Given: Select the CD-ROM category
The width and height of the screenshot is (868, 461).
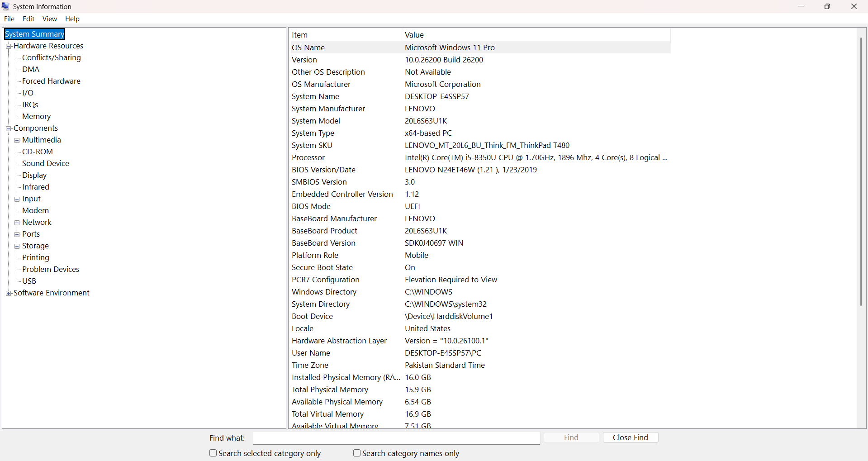Looking at the screenshot, I should tap(38, 152).
